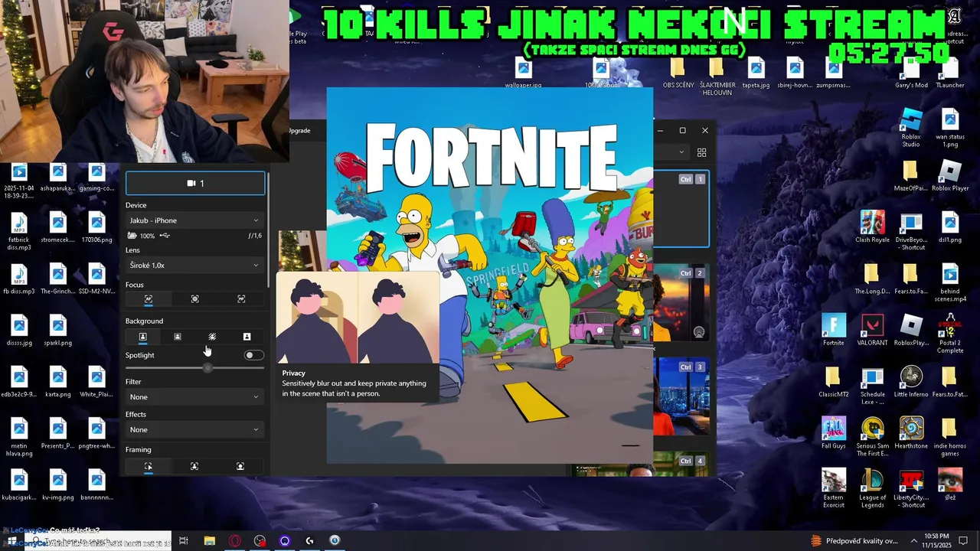Open the League of Legends desktop icon
This screenshot has width=980, height=551.
[x=872, y=489]
